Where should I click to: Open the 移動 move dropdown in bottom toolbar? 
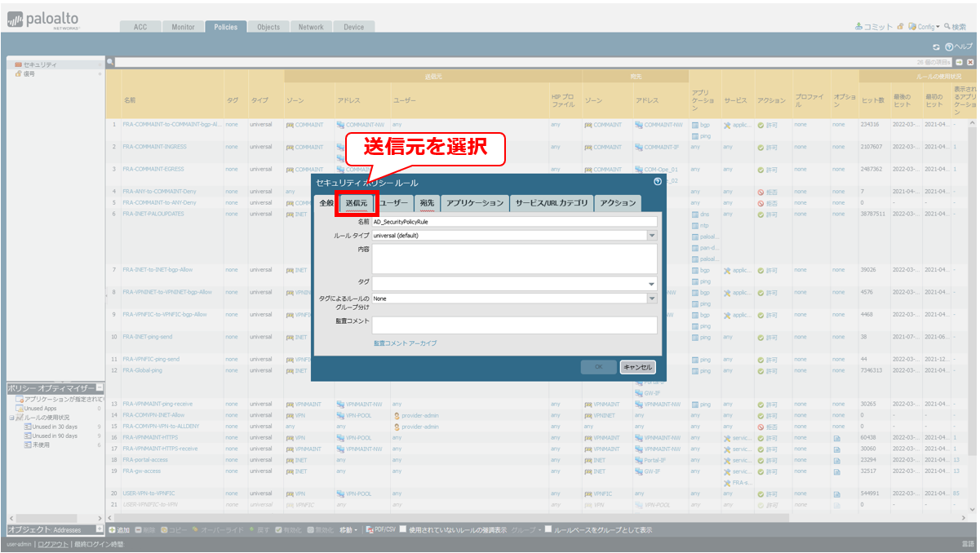click(348, 529)
